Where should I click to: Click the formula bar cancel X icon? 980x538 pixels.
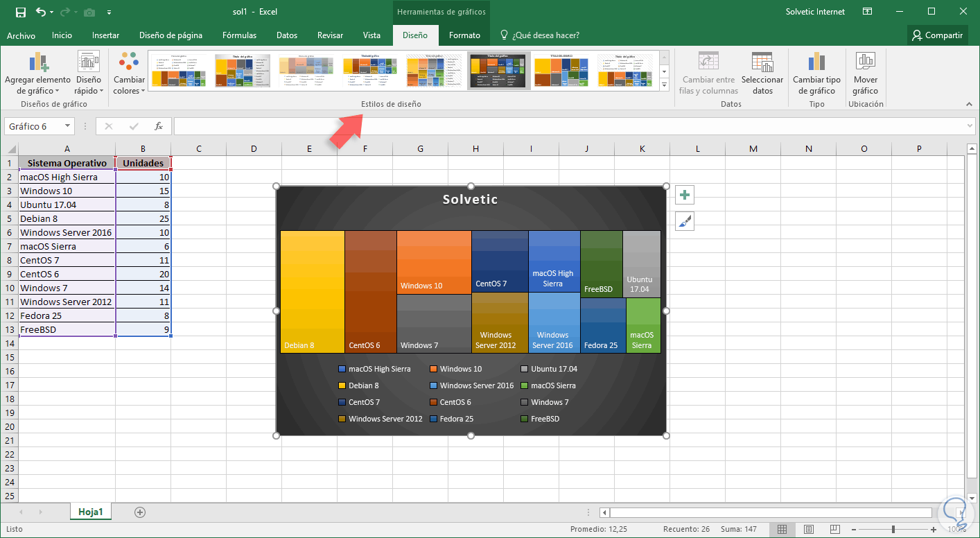(109, 126)
